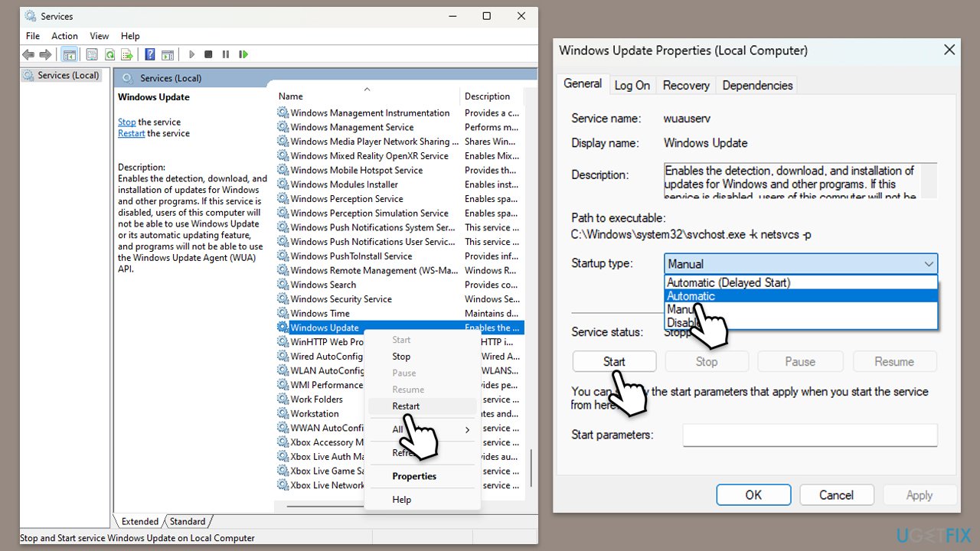This screenshot has height=551, width=980.
Task: Sort services by the Description column header
Action: pos(492,96)
